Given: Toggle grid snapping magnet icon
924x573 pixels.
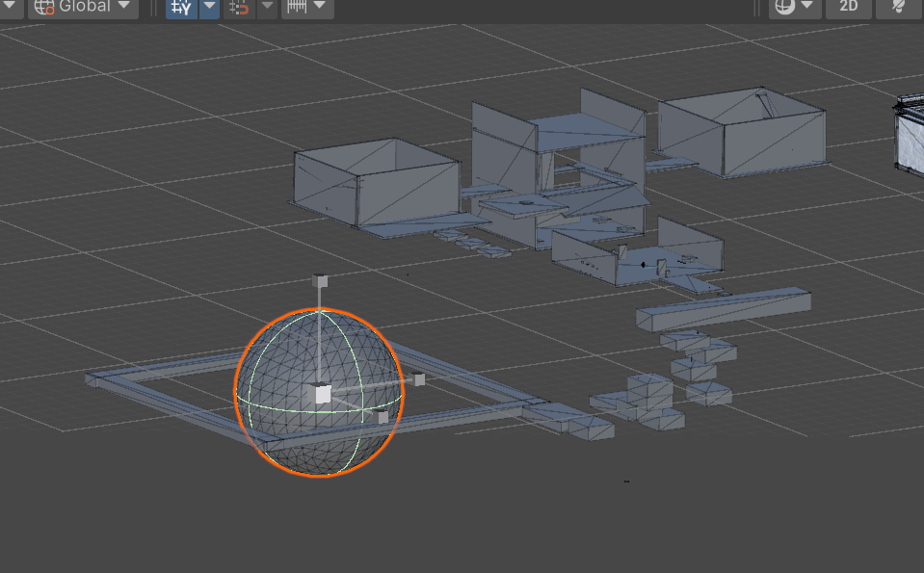Looking at the screenshot, I should click(237, 7).
